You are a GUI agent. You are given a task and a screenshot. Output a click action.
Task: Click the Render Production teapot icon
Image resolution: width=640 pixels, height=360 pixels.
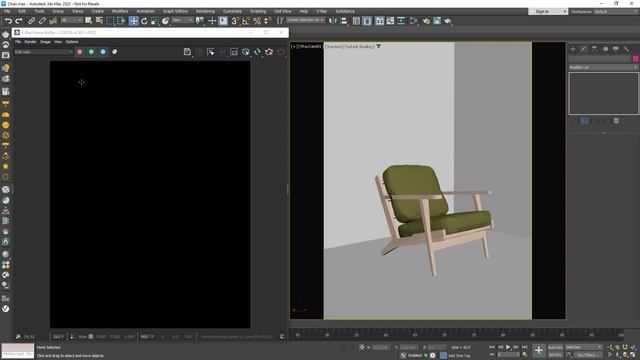pyautogui.click(x=448, y=21)
